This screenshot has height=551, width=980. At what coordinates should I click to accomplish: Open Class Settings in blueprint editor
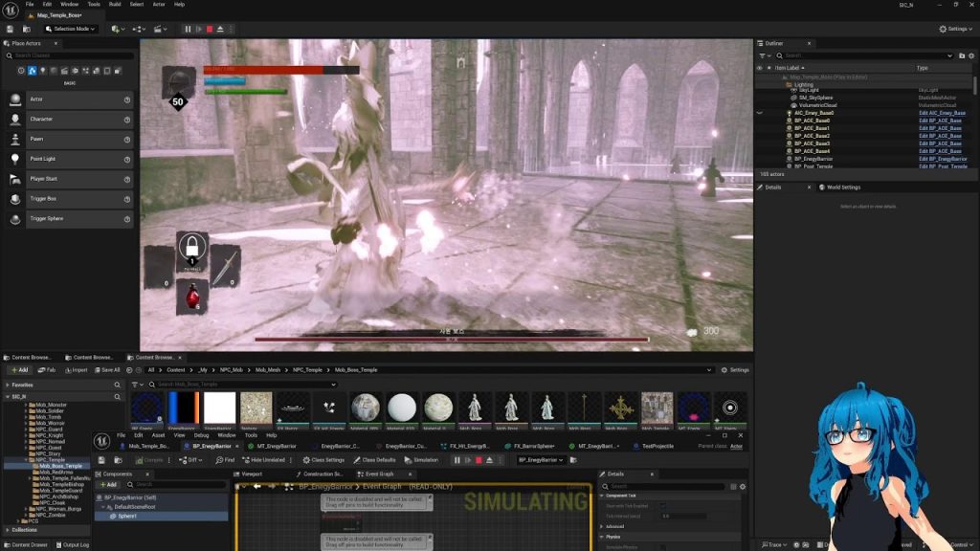point(323,460)
